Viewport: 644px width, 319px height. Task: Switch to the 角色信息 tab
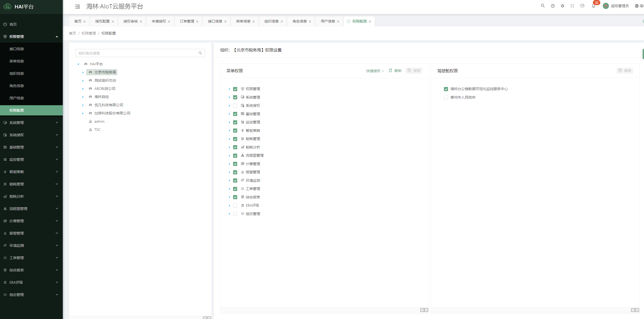299,21
